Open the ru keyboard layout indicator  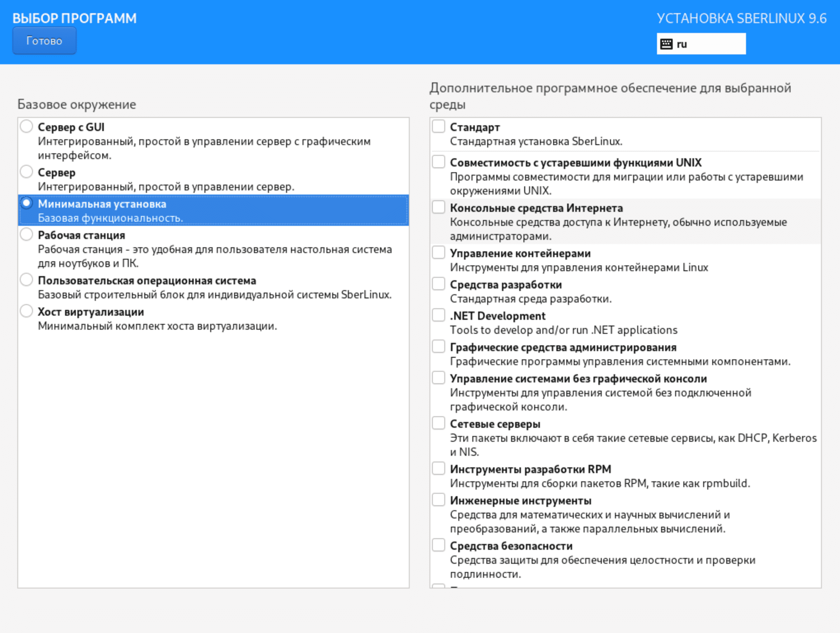click(701, 44)
